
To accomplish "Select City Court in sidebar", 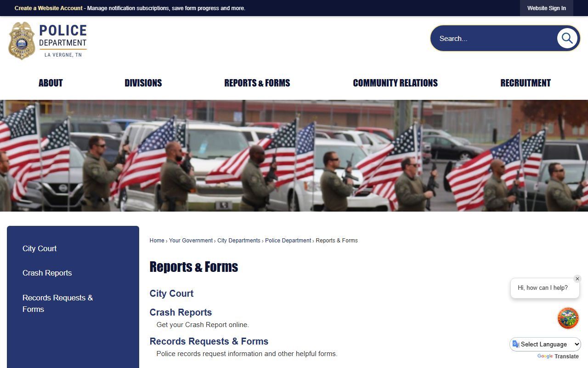I will coord(40,248).
